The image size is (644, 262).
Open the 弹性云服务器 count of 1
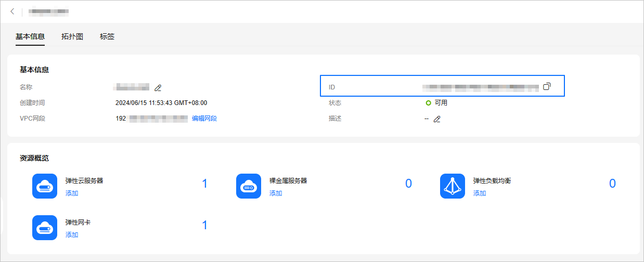(204, 184)
